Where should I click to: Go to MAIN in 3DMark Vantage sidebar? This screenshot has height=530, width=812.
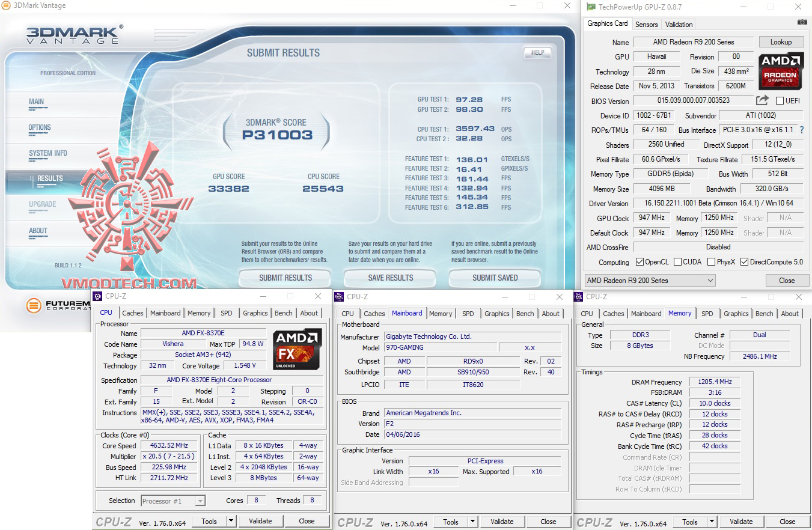[37, 102]
